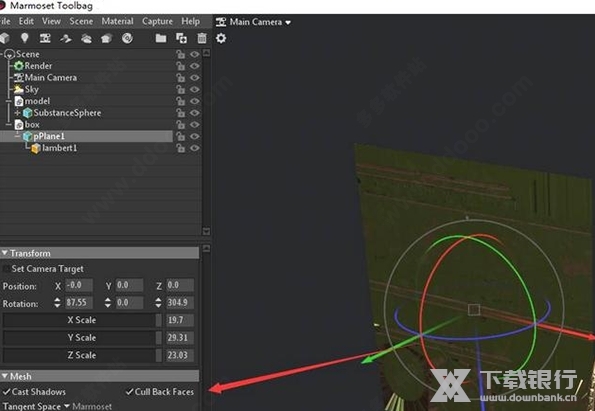The height and width of the screenshot is (411, 595).
Task: Duplicate selected scene object icon
Action: coord(181,38)
